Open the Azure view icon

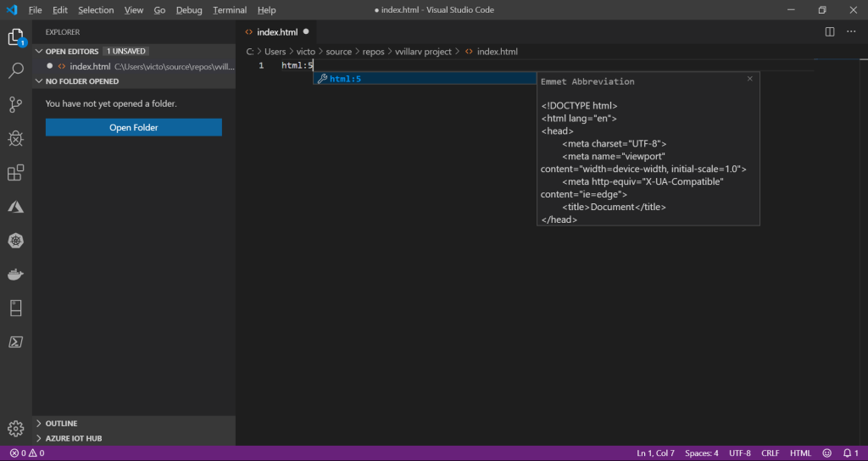coord(16,207)
